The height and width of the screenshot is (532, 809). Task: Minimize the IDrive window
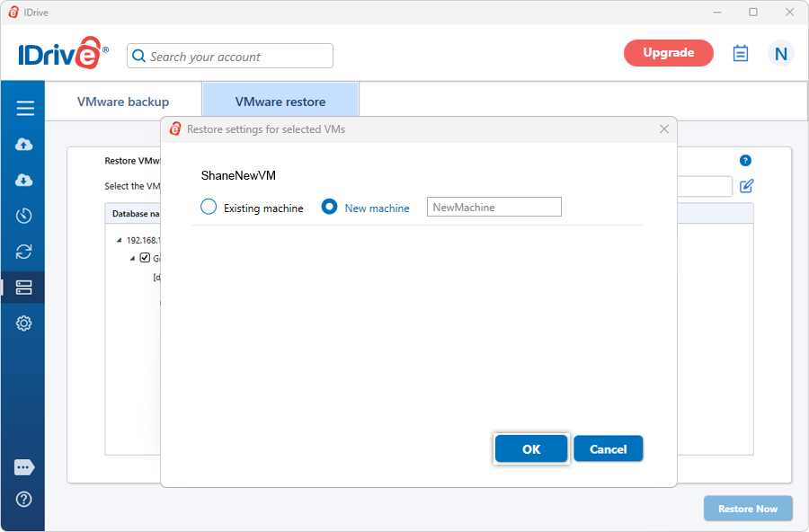(717, 12)
